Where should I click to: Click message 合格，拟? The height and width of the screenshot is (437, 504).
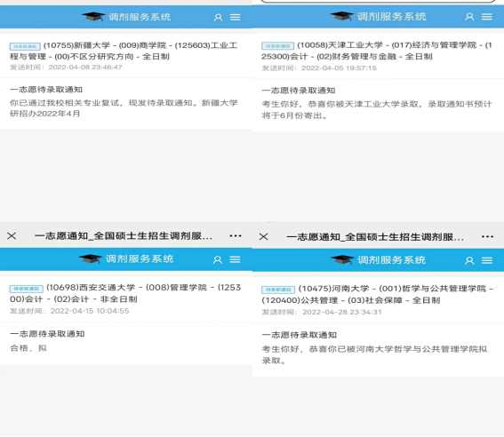coord(28,348)
